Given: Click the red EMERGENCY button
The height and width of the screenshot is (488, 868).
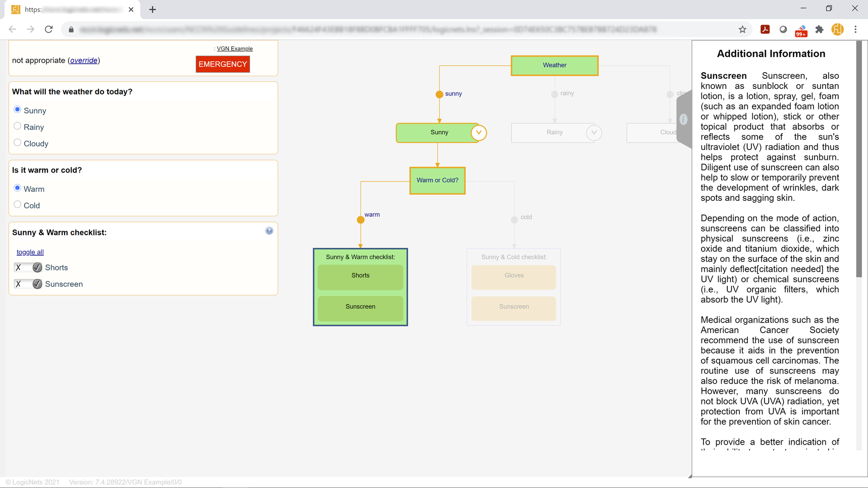Looking at the screenshot, I should click(x=223, y=64).
